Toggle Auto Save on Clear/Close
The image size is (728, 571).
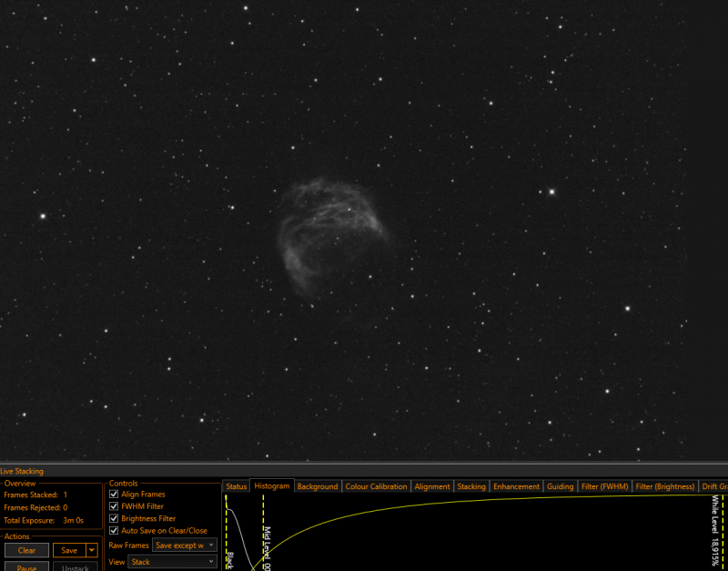click(x=114, y=531)
